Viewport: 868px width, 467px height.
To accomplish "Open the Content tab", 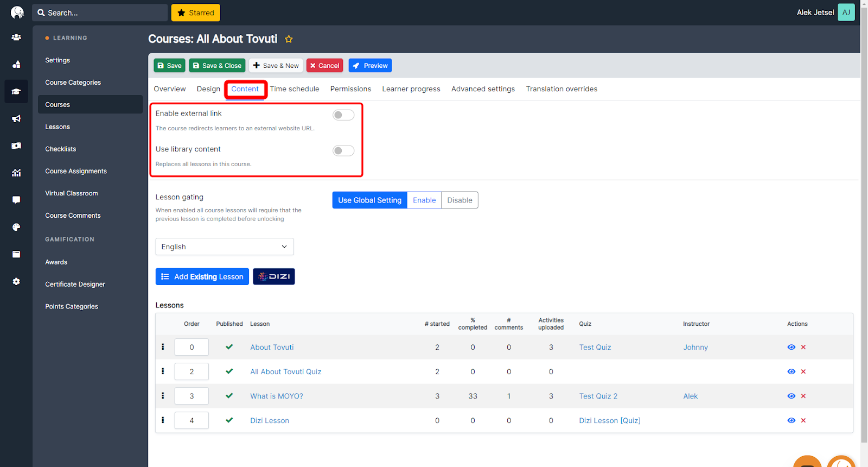I will point(245,89).
